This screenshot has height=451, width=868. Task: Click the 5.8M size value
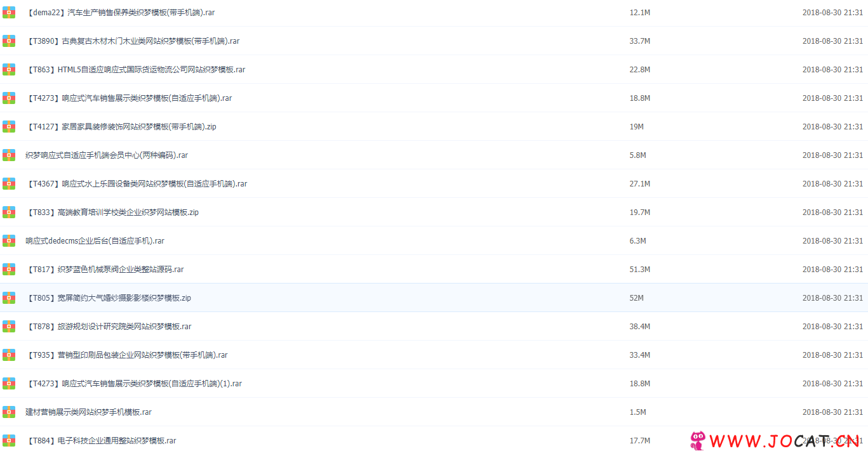638,155
